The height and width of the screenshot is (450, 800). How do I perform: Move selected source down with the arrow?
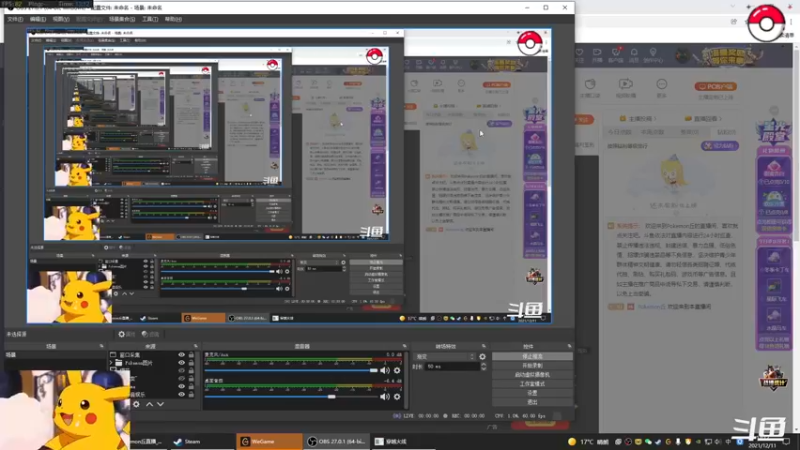160,404
